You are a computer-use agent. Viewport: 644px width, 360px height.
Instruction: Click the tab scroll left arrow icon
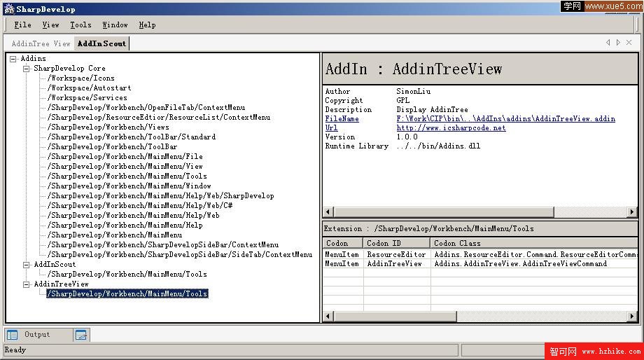tap(608, 42)
